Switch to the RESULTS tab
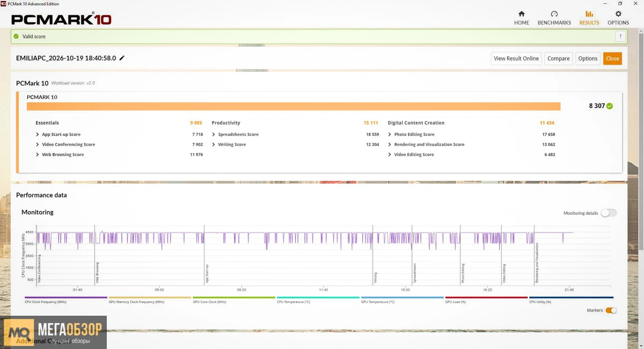This screenshot has height=349, width=644. [589, 18]
